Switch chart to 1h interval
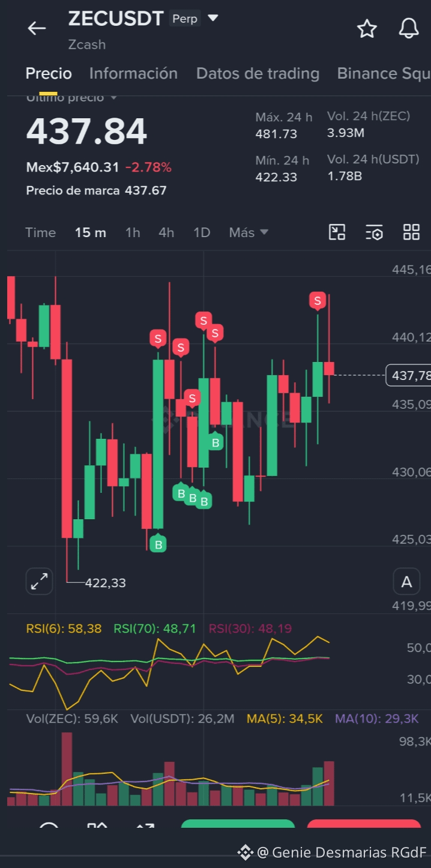The height and width of the screenshot is (868, 431). (x=133, y=232)
